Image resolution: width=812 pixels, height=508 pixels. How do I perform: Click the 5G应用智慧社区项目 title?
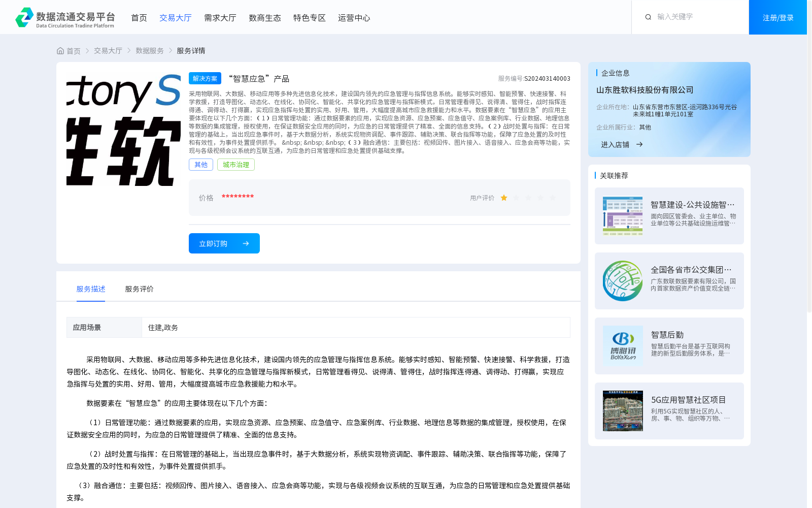689,400
